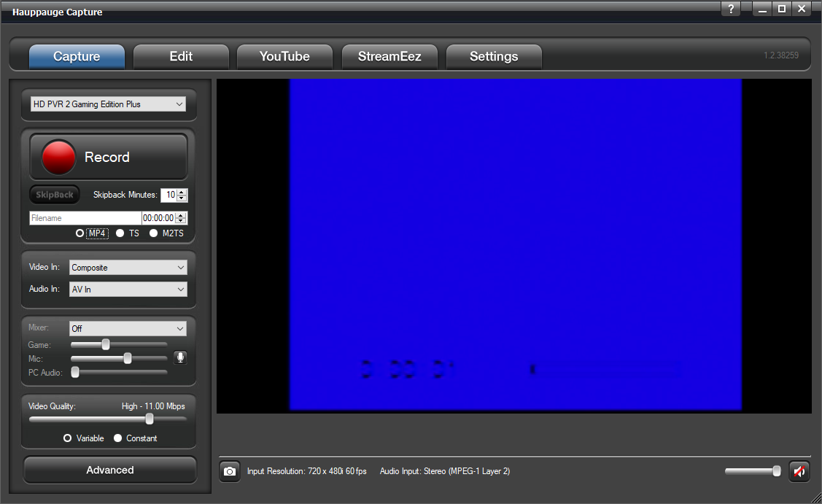This screenshot has height=504, width=822.
Task: Open the StreamEez tab
Action: coord(389,57)
